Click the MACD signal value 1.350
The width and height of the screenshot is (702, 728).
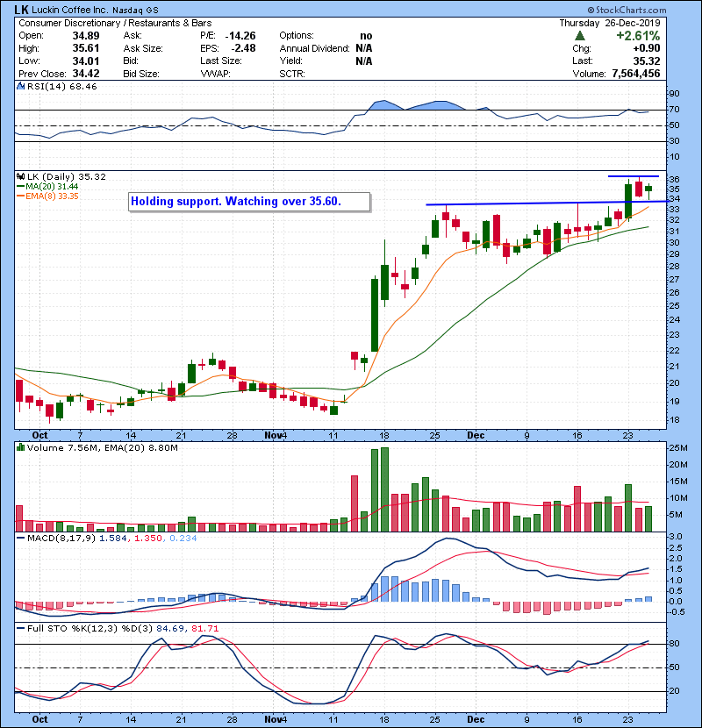click(x=147, y=539)
